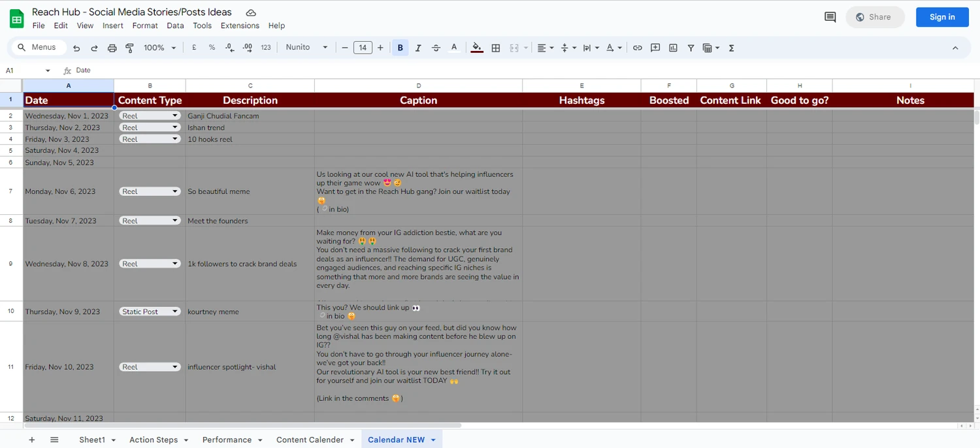Click the Name box showing A1
Viewport: 980px width, 448px height.
click(28, 71)
